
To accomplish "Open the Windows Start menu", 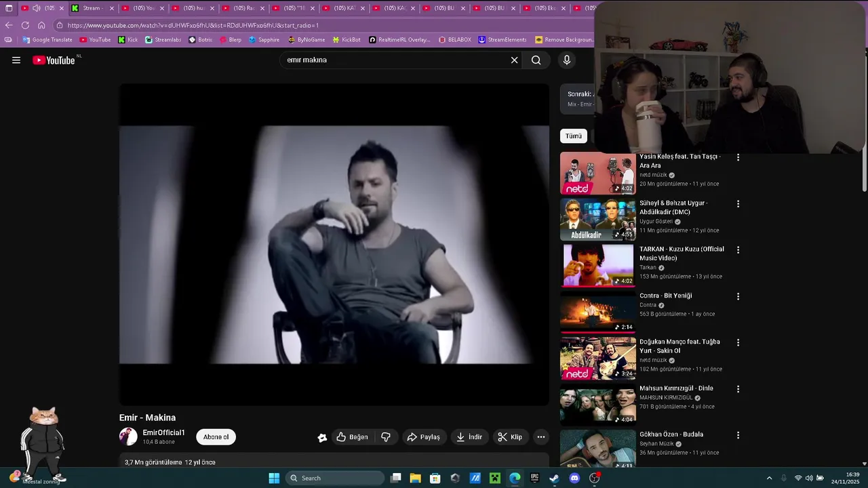I will click(274, 478).
